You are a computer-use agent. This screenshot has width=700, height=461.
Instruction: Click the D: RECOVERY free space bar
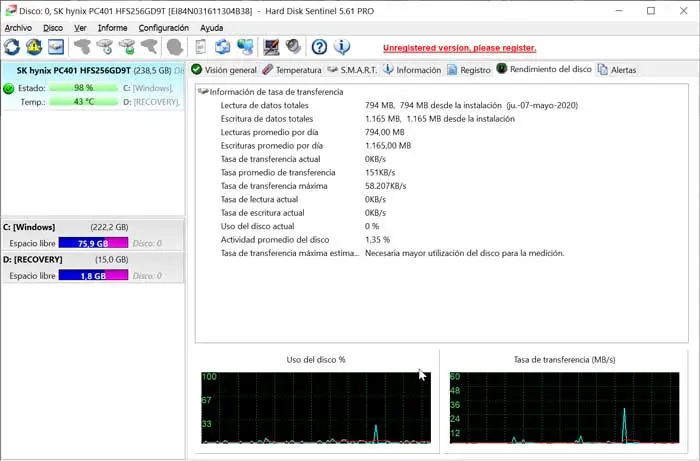pyautogui.click(x=93, y=275)
